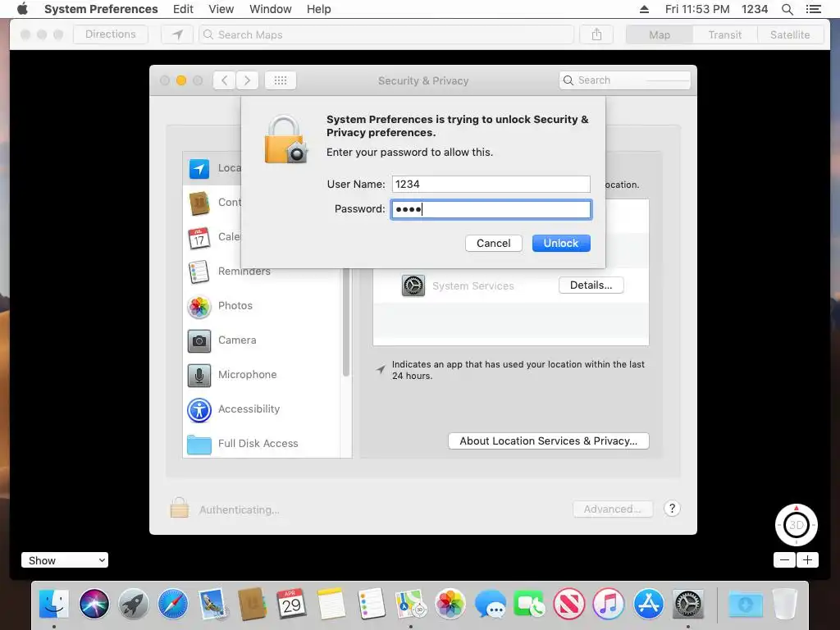This screenshot has width=840, height=630.
Task: Open Notes from the Dock
Action: [331, 604]
